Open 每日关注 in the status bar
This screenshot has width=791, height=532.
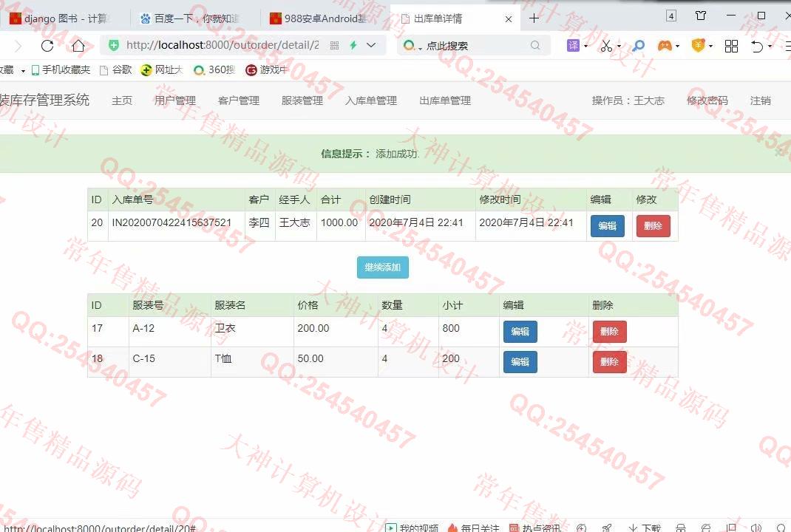[x=473, y=528]
